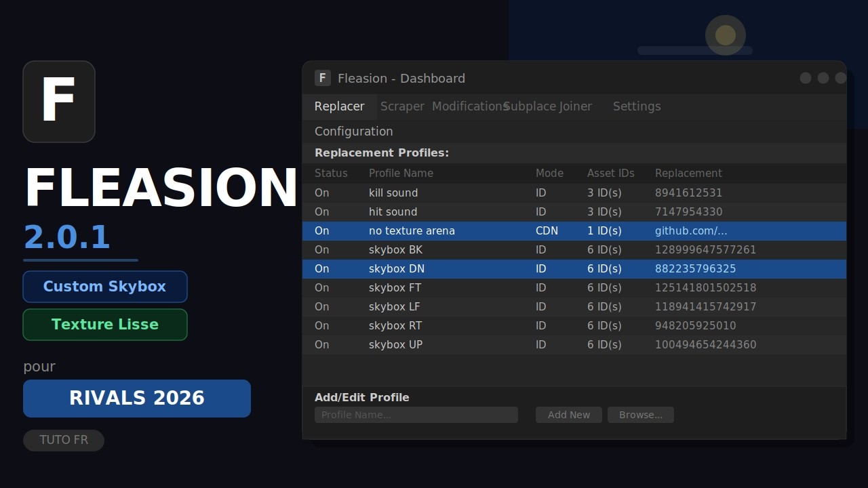The image size is (868, 488).
Task: Click the Status column header
Action: pos(331,174)
